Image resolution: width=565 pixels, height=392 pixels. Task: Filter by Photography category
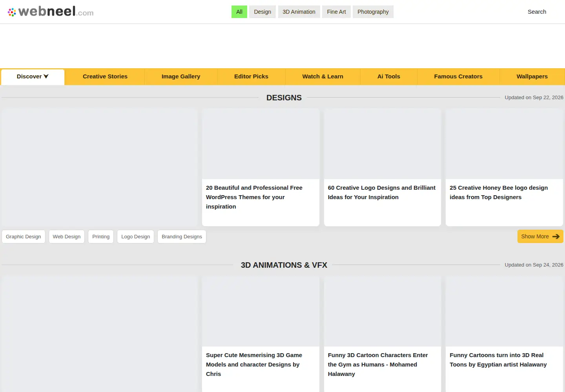[x=373, y=12]
